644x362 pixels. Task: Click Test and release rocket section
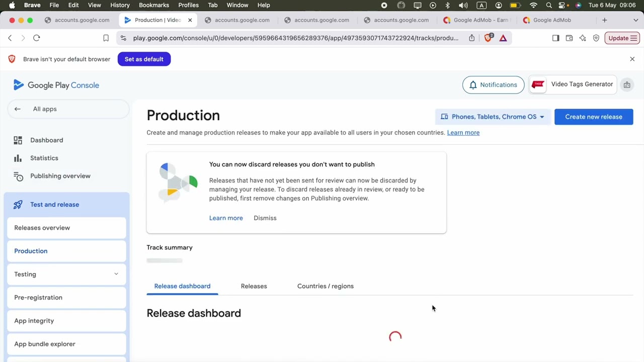click(x=66, y=205)
